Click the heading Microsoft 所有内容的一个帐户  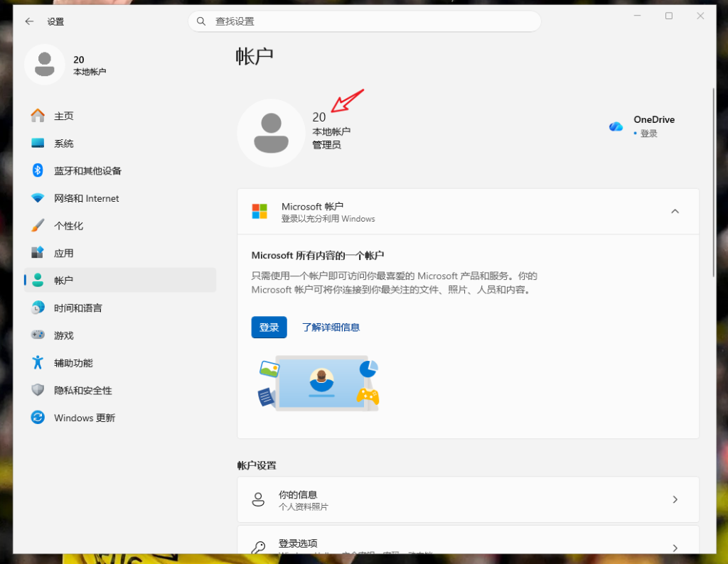click(318, 256)
